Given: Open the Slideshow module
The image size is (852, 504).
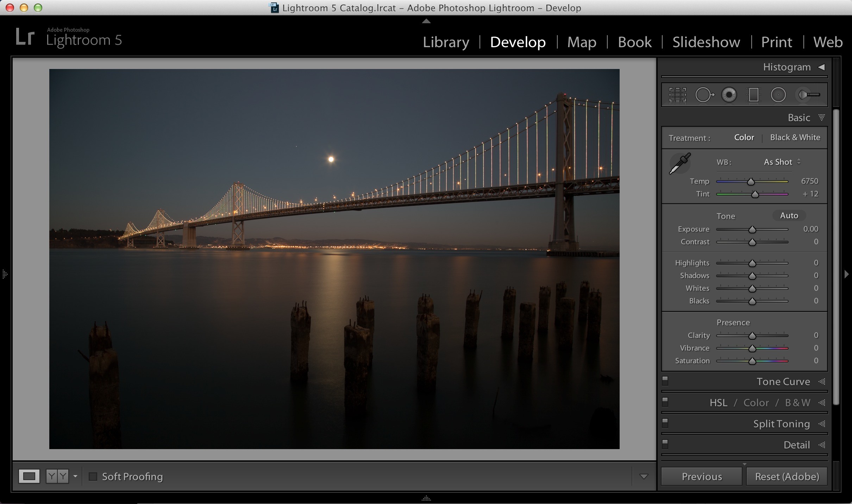Looking at the screenshot, I should coord(706,42).
